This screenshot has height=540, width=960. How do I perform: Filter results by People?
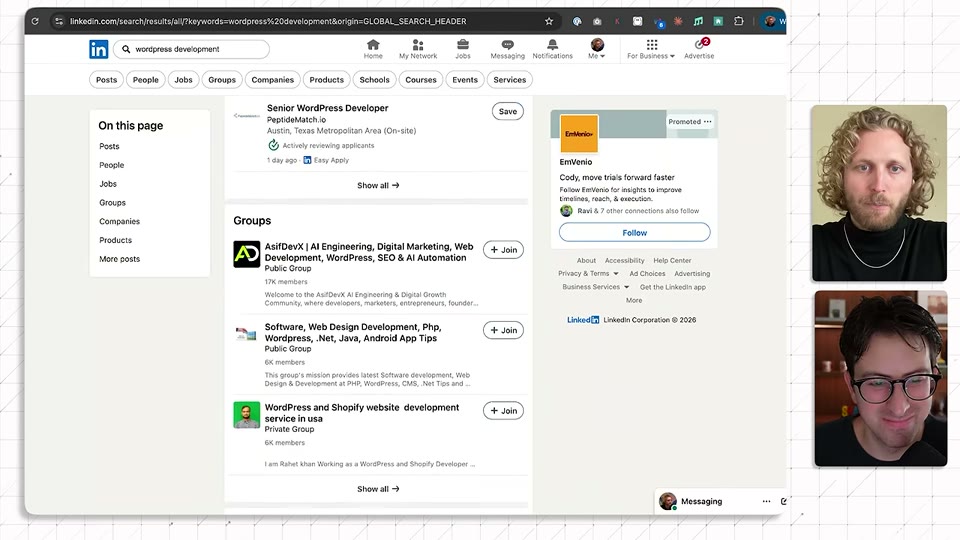tap(146, 80)
